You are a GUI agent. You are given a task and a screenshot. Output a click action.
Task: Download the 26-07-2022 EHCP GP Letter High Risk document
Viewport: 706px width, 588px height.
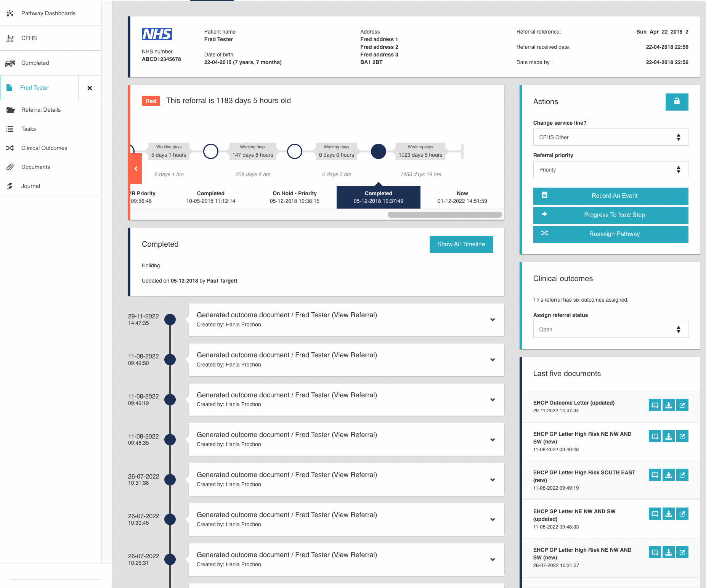pos(668,552)
